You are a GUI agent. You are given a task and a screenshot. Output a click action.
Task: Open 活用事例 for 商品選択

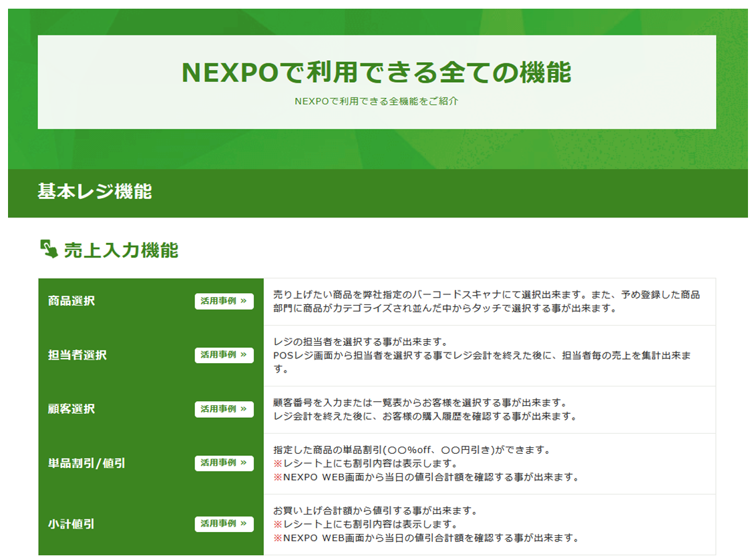click(x=224, y=302)
